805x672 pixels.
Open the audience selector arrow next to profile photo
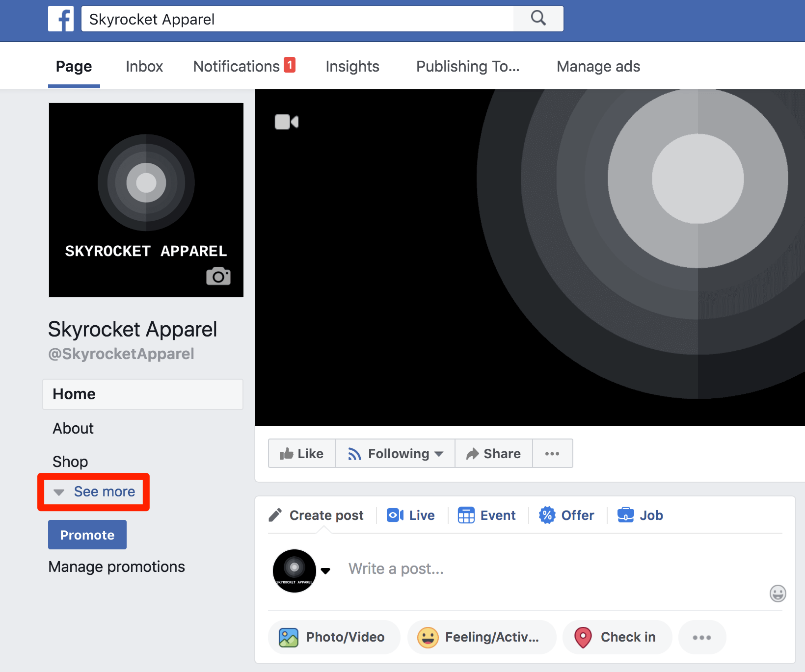pos(326,570)
